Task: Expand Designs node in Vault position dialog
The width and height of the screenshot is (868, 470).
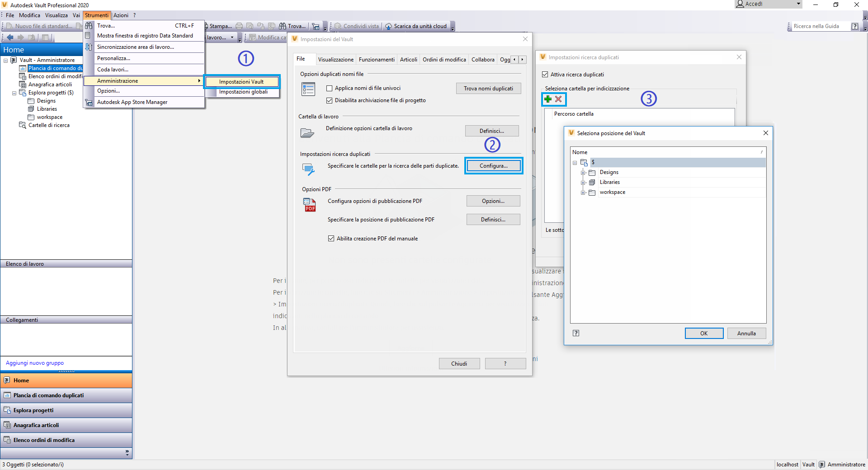Action: tap(583, 173)
